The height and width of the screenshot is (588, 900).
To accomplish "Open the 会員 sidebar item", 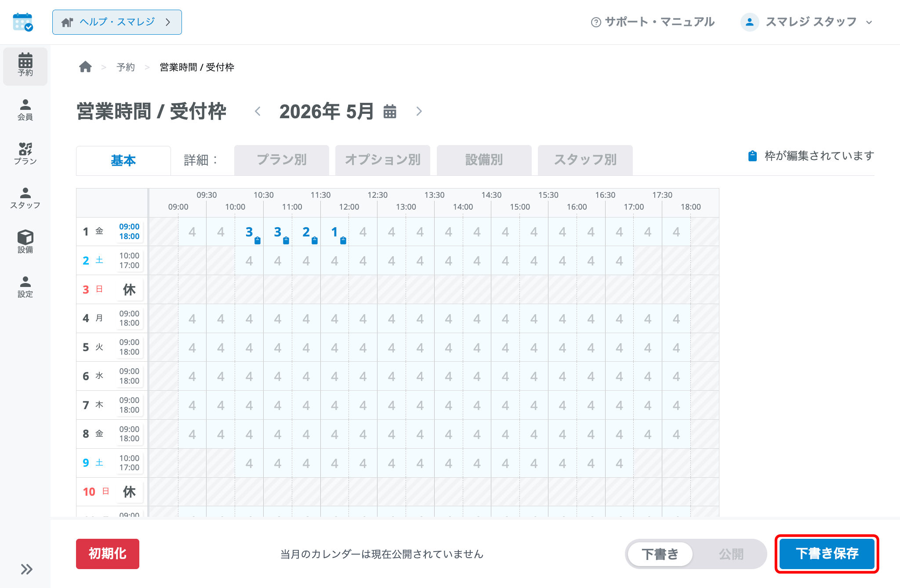I will 25,110.
